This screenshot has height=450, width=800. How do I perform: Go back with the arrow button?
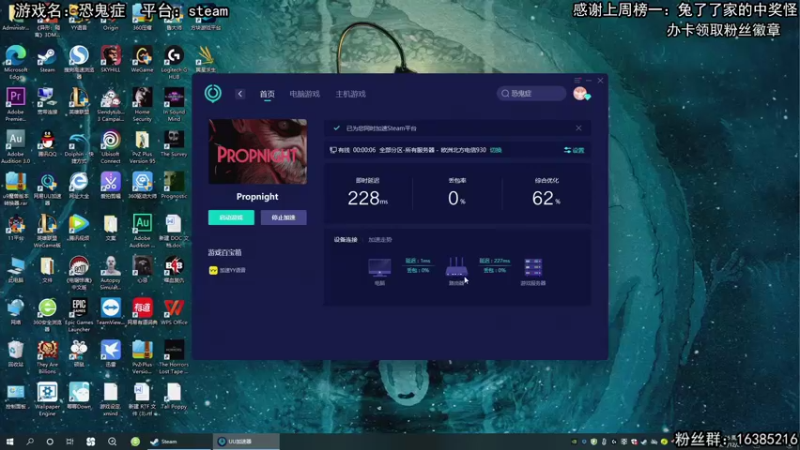pos(240,94)
